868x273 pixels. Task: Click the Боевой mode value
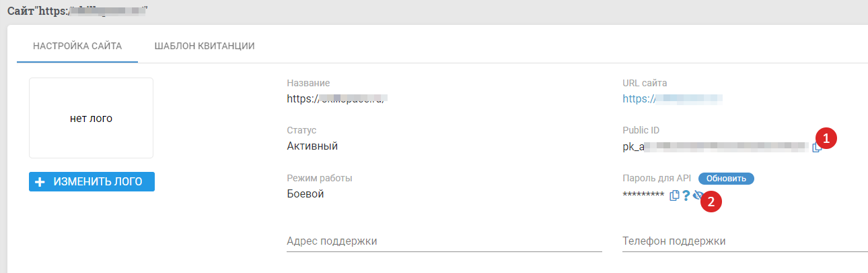pyautogui.click(x=305, y=193)
